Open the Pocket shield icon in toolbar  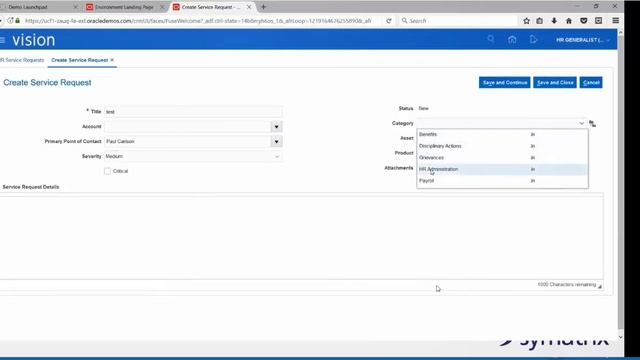point(583,21)
